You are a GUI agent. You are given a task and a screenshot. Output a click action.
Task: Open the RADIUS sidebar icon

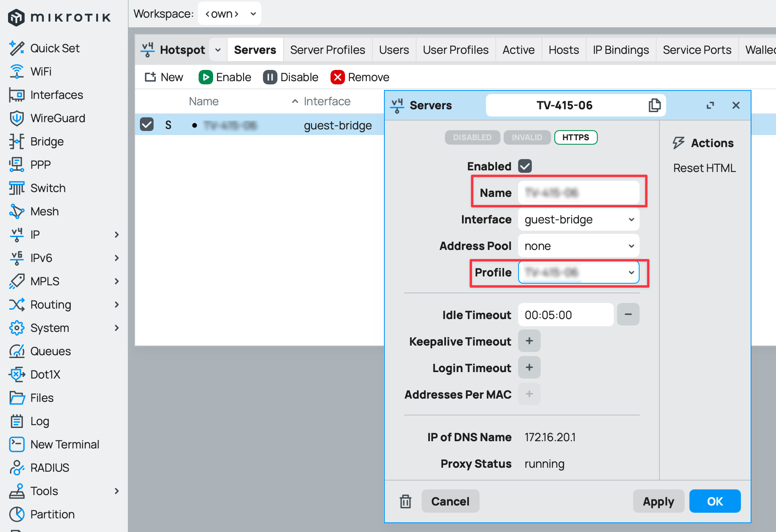coord(16,468)
